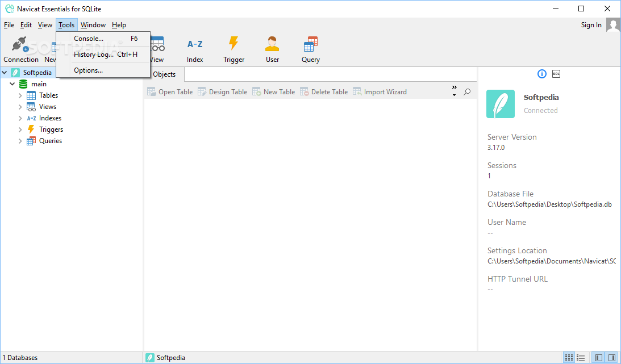Close the Tools menu

66,25
